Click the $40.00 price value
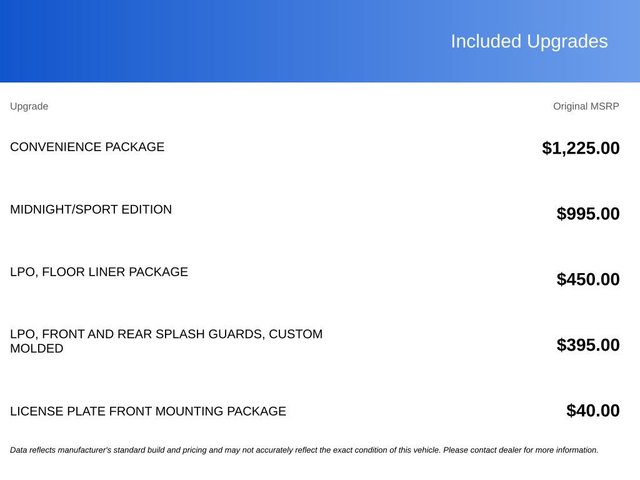Image resolution: width=640 pixels, height=480 pixels. click(593, 411)
